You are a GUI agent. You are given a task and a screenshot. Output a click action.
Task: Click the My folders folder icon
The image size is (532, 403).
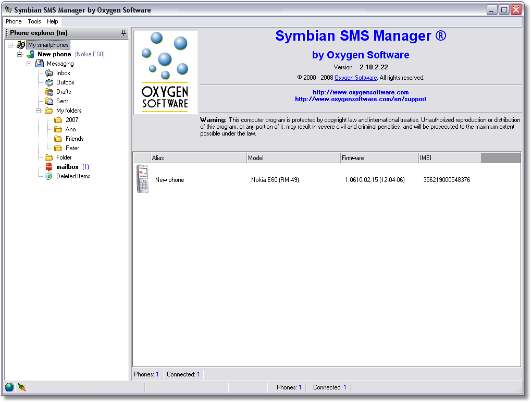49,111
